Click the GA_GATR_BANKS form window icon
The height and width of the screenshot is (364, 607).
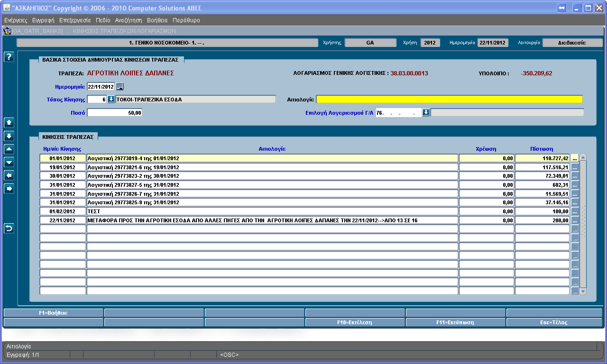coord(8,31)
